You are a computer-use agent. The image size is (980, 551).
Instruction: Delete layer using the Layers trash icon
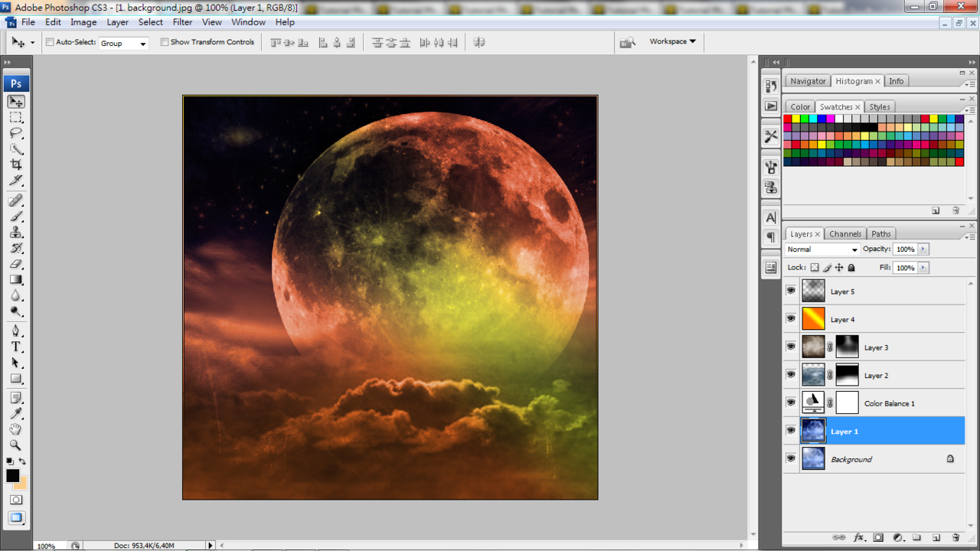(955, 538)
